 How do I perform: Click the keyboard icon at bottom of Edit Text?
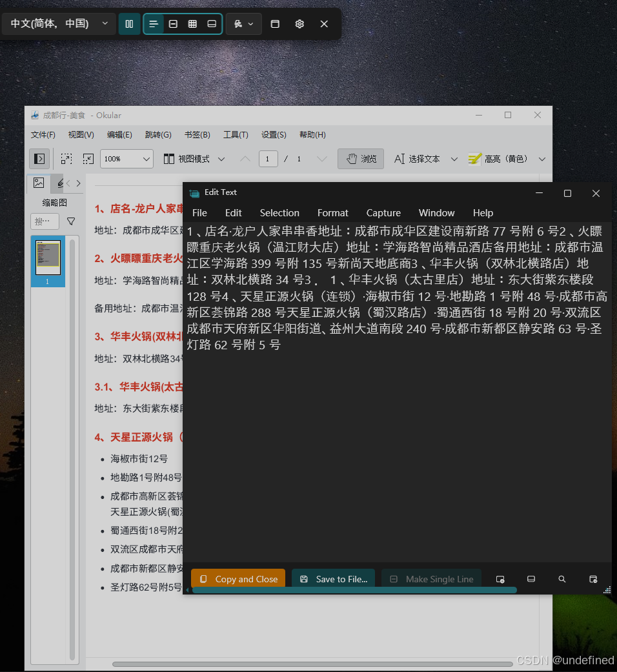click(531, 579)
